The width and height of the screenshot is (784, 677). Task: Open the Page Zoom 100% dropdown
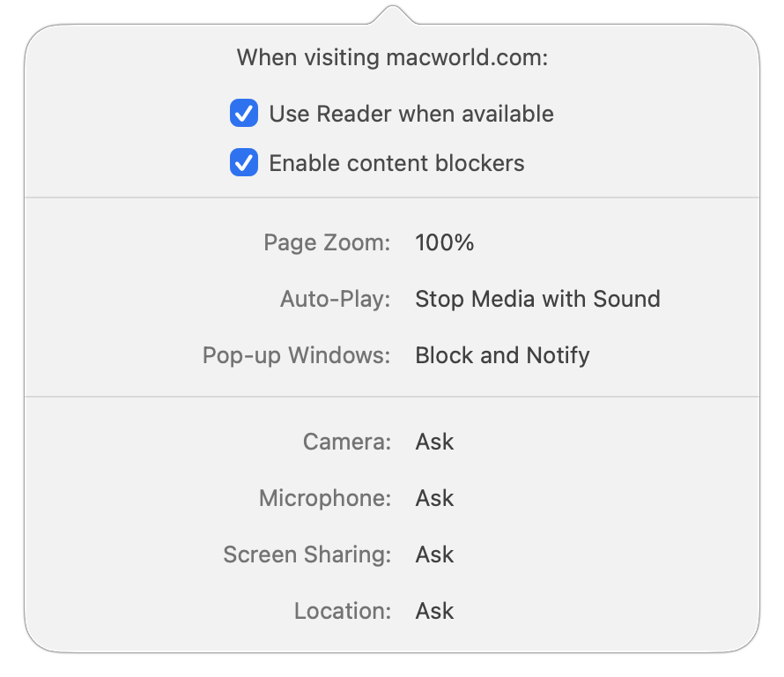coord(445,242)
